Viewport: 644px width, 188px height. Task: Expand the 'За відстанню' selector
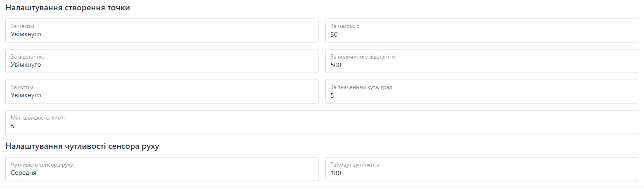point(162,61)
